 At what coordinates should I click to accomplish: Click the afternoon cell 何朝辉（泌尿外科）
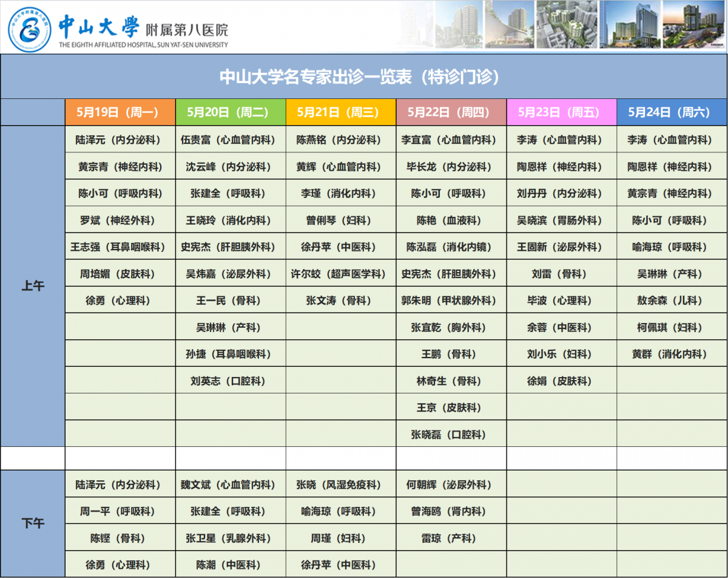point(451,484)
